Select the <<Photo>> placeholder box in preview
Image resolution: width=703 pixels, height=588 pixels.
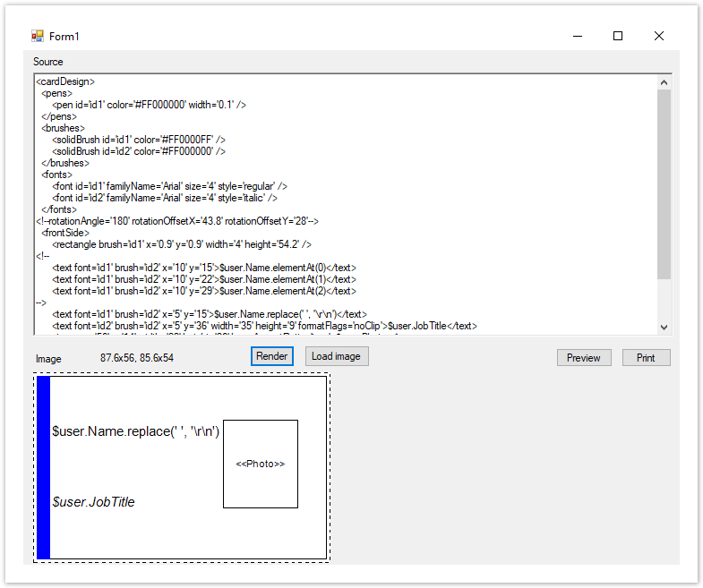[x=260, y=464]
